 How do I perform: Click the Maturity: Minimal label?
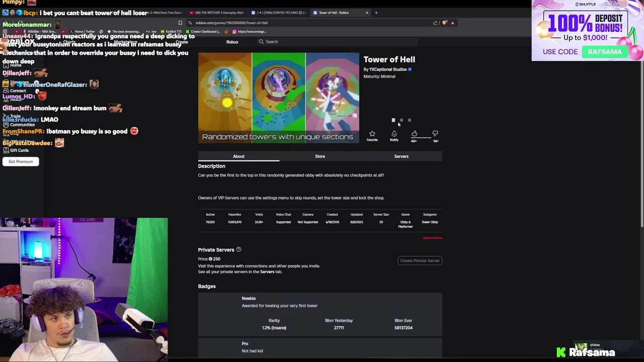379,76
